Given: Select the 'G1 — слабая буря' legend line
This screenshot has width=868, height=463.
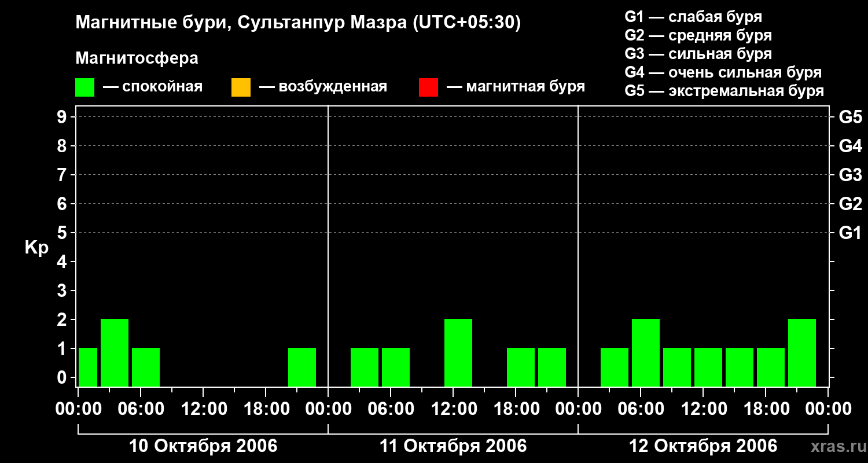Looking at the screenshot, I should (x=693, y=17).
